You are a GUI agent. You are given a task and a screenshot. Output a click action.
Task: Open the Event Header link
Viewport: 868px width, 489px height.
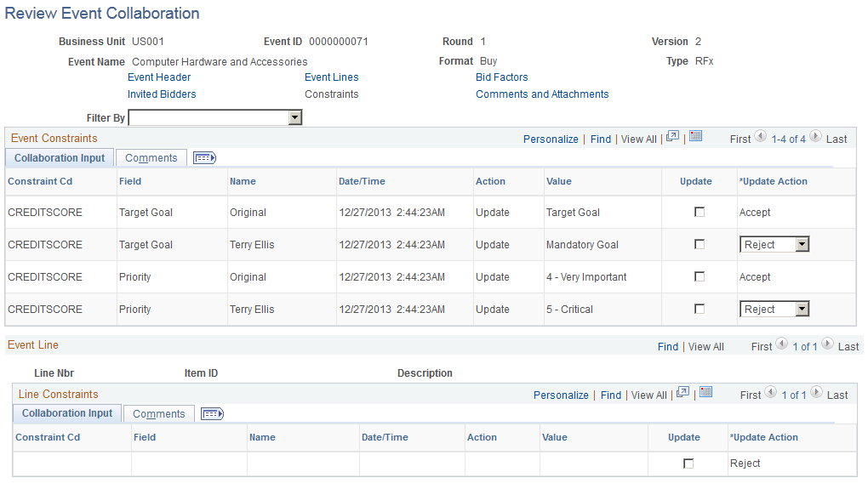coord(159,77)
